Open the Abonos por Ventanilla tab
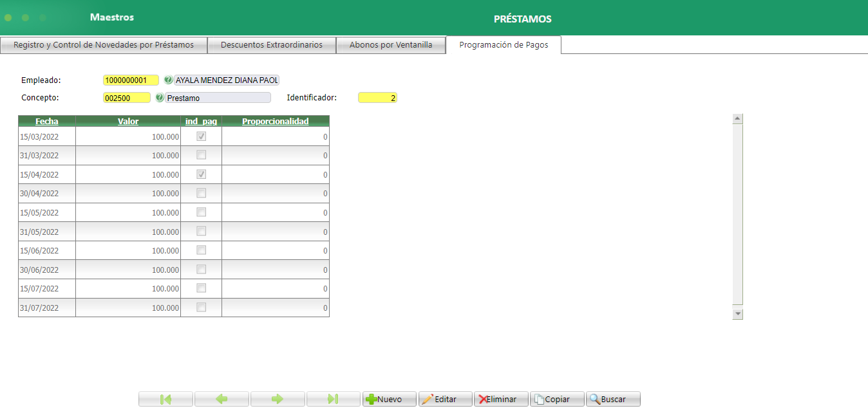 (x=391, y=45)
